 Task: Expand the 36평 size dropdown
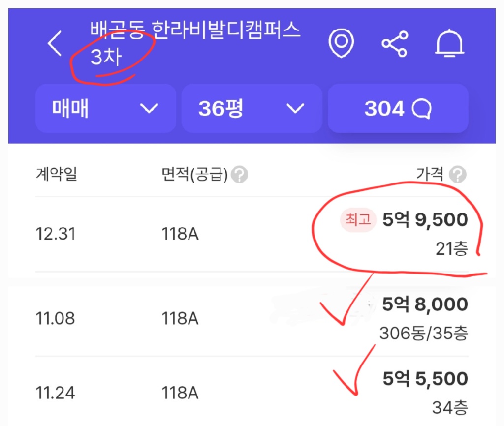[252, 108]
